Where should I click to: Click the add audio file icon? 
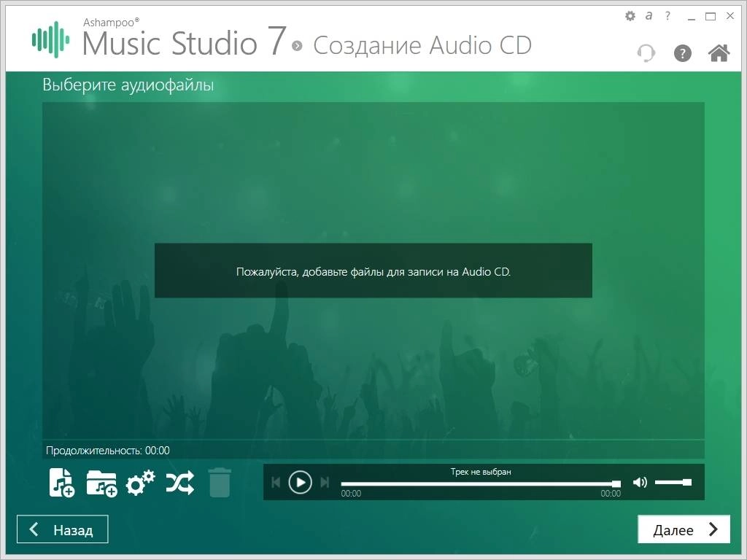(62, 483)
